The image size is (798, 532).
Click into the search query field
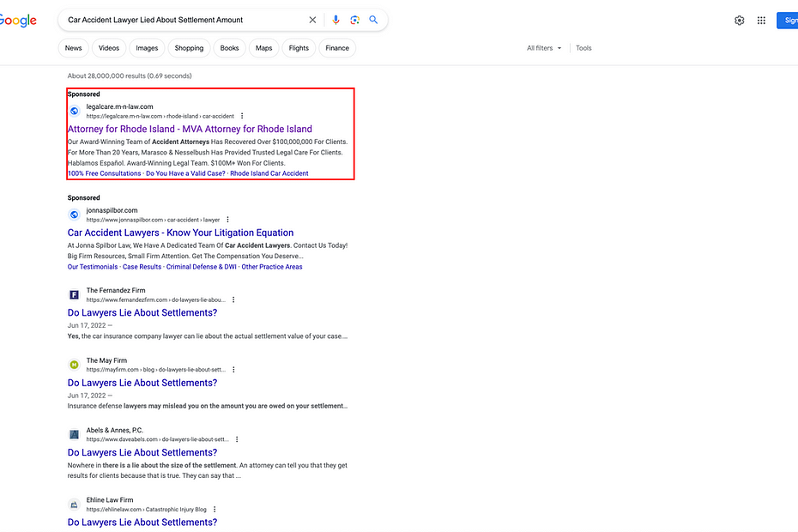[184, 20]
